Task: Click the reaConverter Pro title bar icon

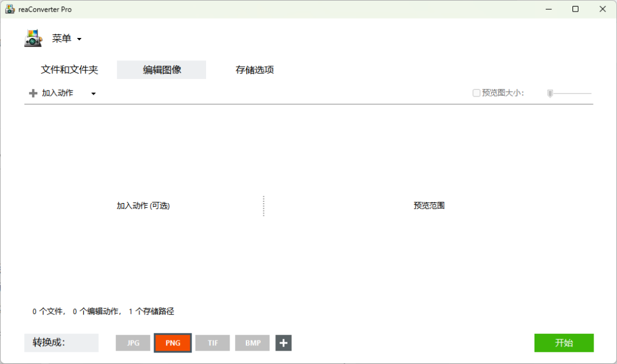Action: (10, 9)
